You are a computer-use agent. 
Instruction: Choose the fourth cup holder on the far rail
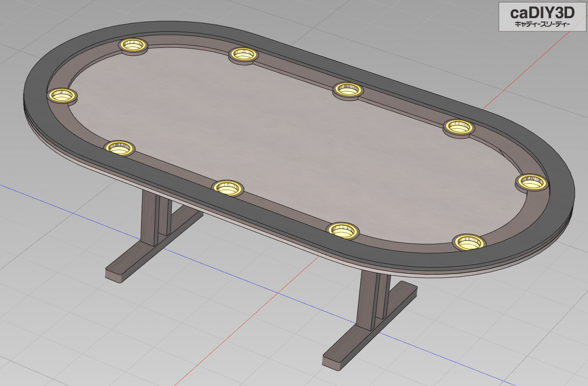click(x=459, y=127)
